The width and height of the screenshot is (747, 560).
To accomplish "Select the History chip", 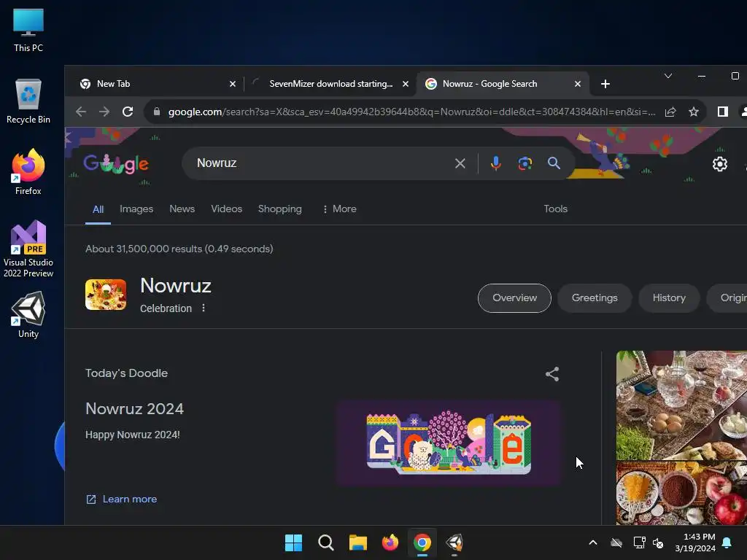I will [x=669, y=298].
